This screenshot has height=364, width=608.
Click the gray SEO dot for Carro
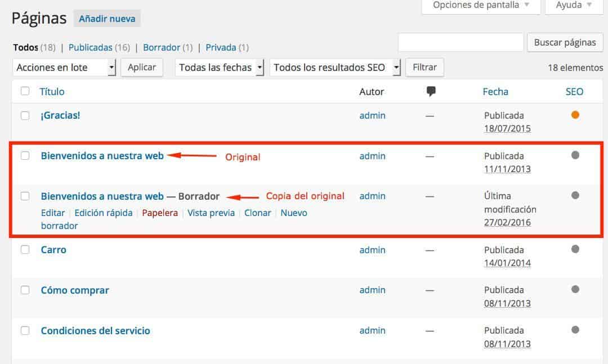pos(575,249)
